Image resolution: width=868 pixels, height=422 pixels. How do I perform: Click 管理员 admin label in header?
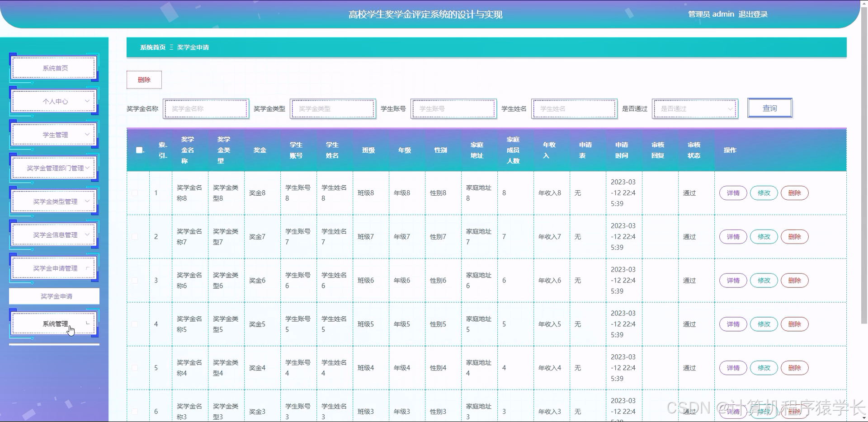click(x=711, y=14)
